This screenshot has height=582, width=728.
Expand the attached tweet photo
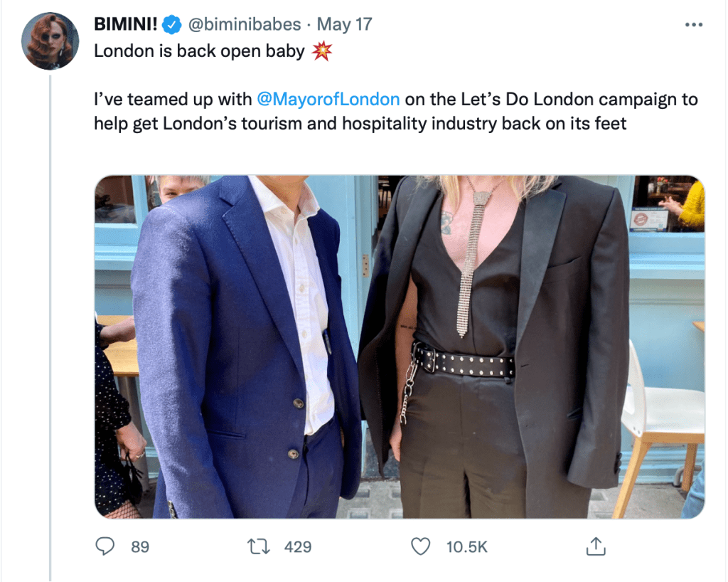399,346
